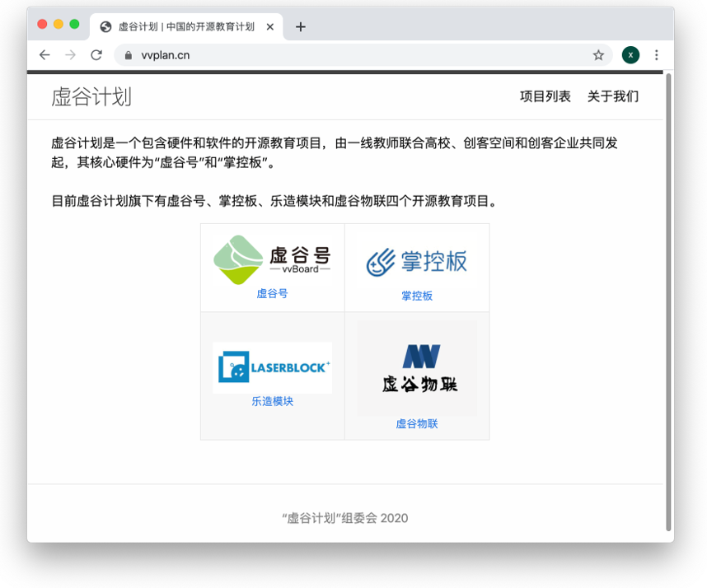707x588 pixels.
Task: Click the vvBoard logo image
Action: pos(272,259)
